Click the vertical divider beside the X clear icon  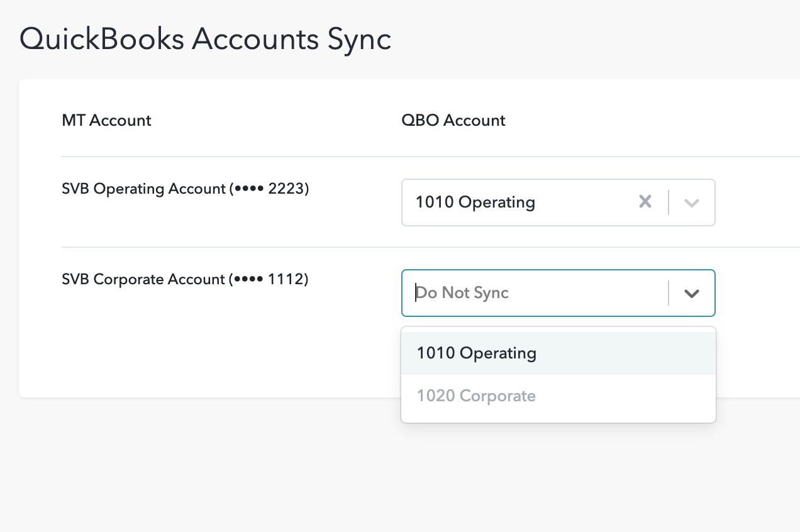click(x=668, y=202)
